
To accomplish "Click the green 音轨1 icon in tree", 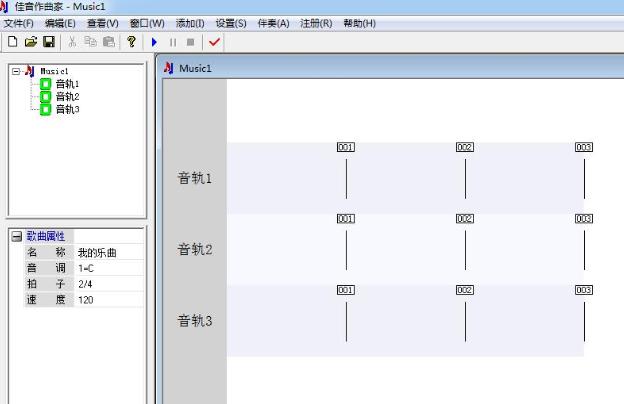I will coord(45,84).
